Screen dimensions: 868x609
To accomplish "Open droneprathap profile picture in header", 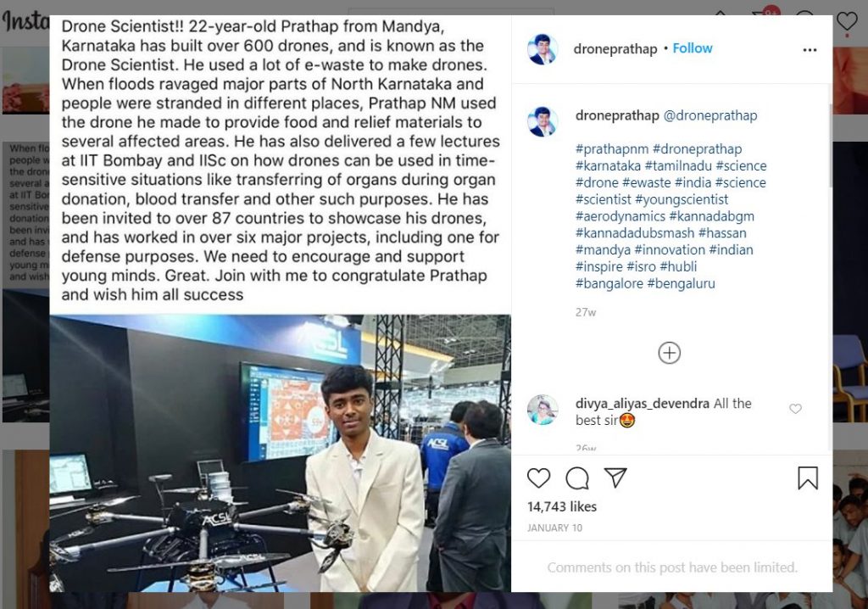I will [542, 48].
